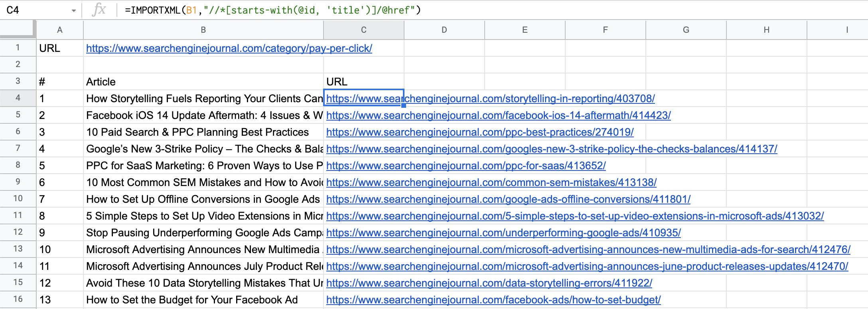
Task: Select the 'Article' header cell
Action: tap(203, 81)
